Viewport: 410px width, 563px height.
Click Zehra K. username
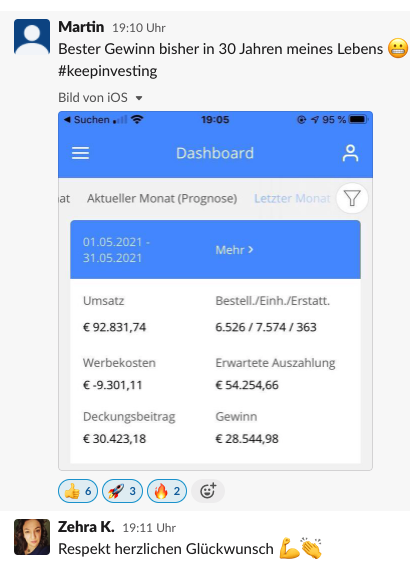(86, 527)
